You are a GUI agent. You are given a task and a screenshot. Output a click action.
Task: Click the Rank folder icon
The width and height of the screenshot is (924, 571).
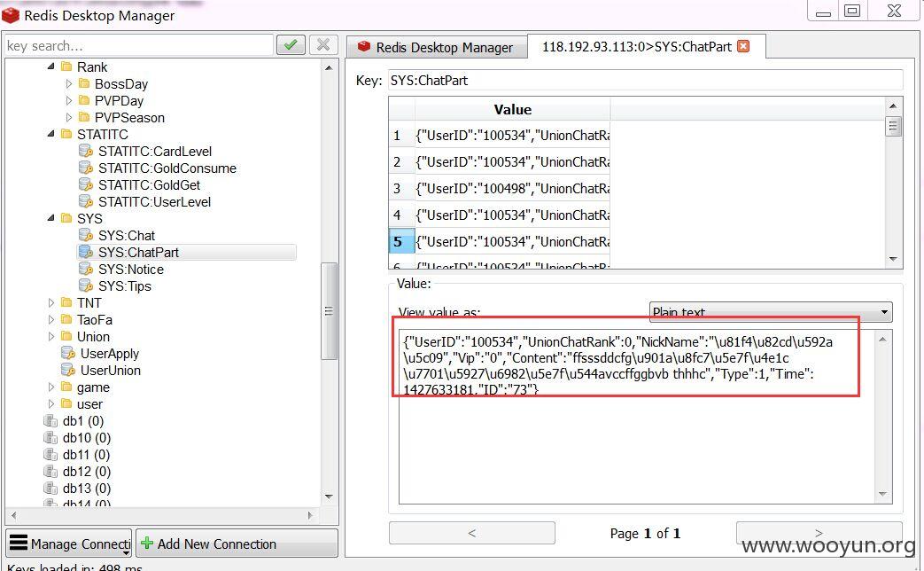[x=66, y=66]
